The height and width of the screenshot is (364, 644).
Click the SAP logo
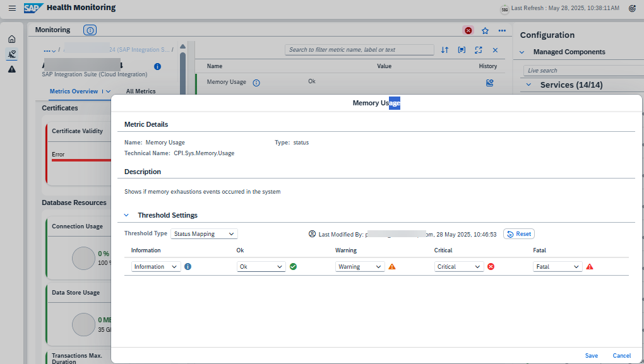[33, 8]
